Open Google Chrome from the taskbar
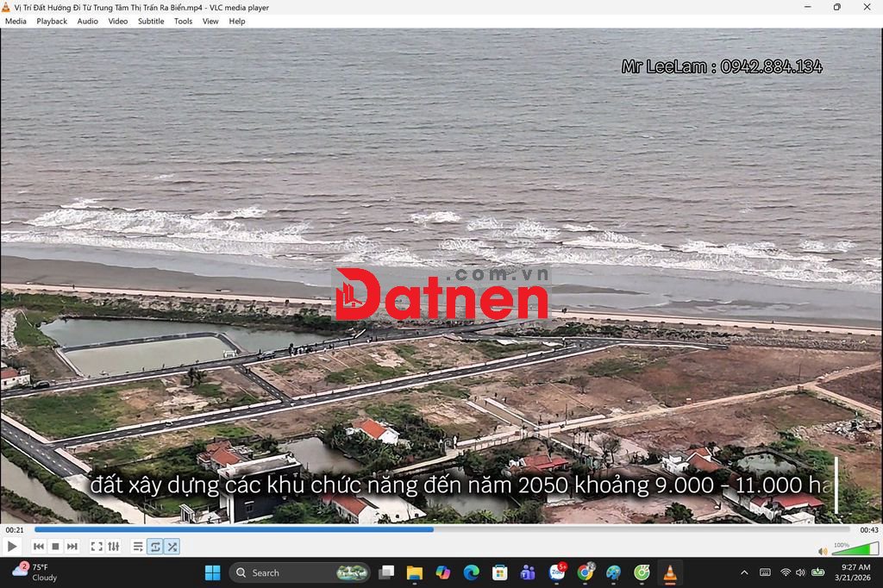The width and height of the screenshot is (883, 588). [586, 572]
